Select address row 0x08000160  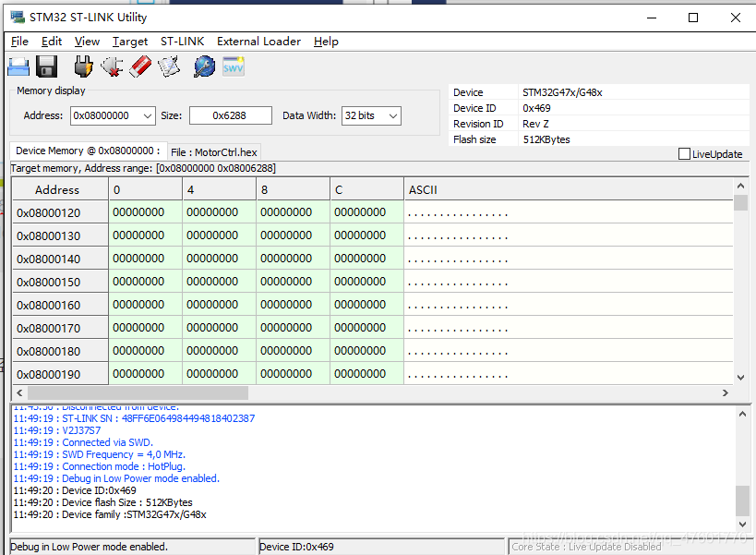point(60,306)
